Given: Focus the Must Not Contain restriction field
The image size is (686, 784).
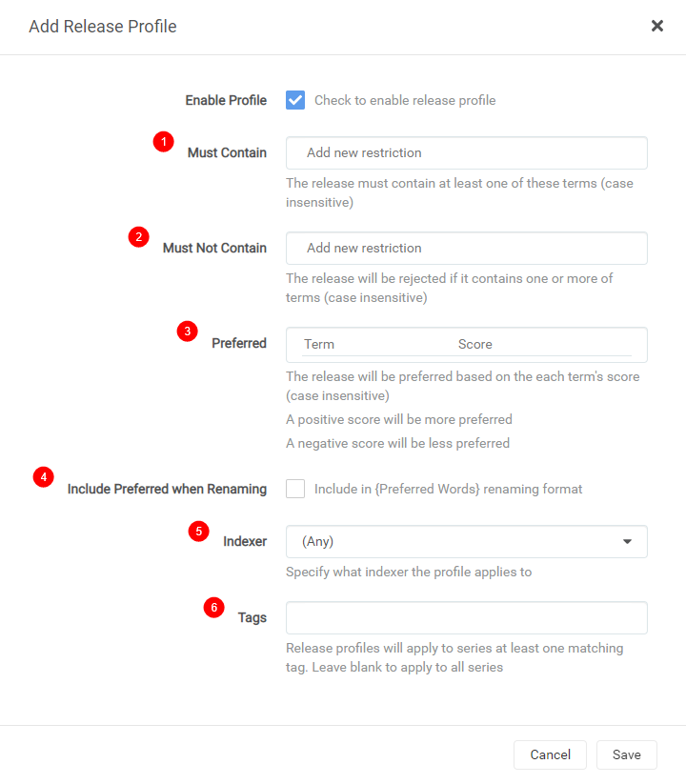Looking at the screenshot, I should coord(467,248).
